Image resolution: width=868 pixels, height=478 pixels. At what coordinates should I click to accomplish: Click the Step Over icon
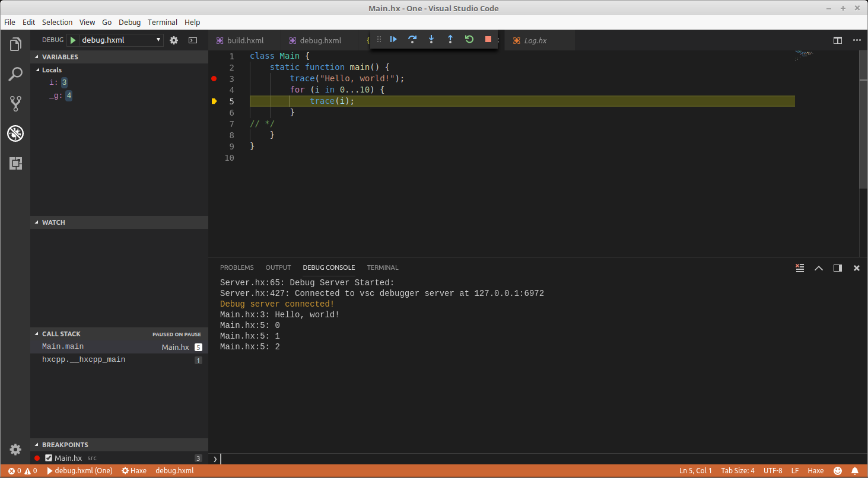click(x=412, y=39)
